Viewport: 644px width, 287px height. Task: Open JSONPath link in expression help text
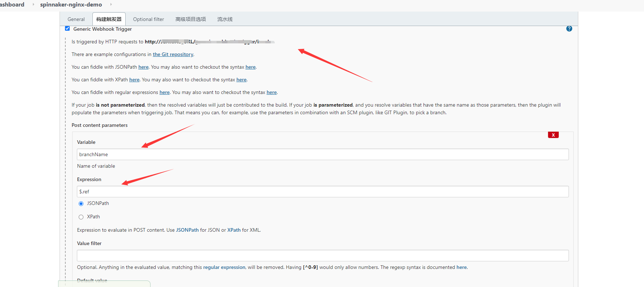point(187,230)
